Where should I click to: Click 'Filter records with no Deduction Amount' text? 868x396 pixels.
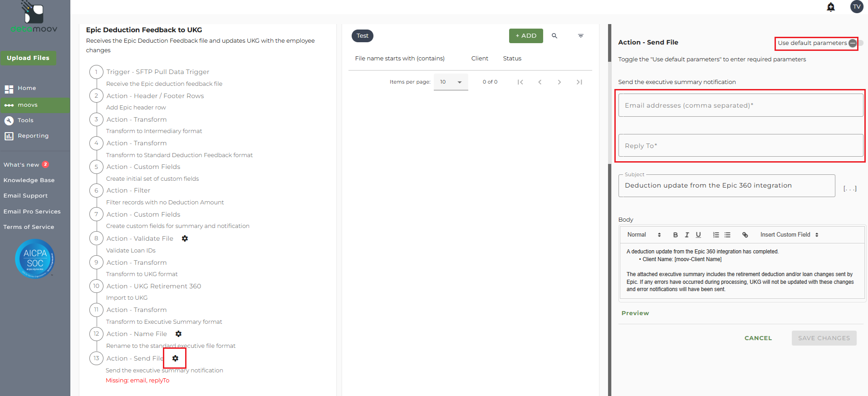click(x=165, y=203)
